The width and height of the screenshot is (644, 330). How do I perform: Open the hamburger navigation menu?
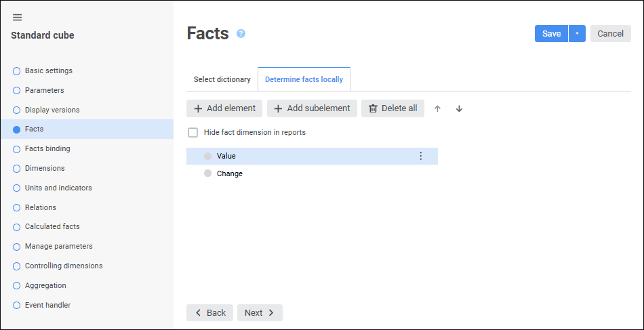(18, 18)
